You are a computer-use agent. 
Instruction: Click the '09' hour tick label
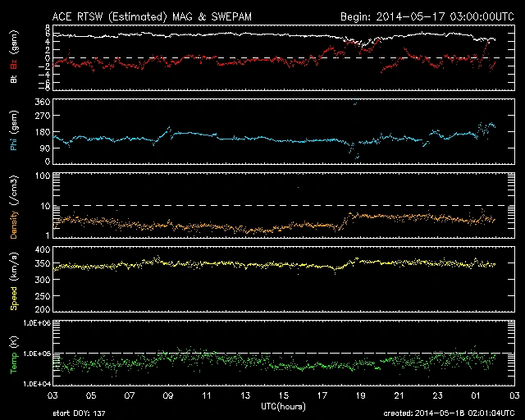click(168, 395)
